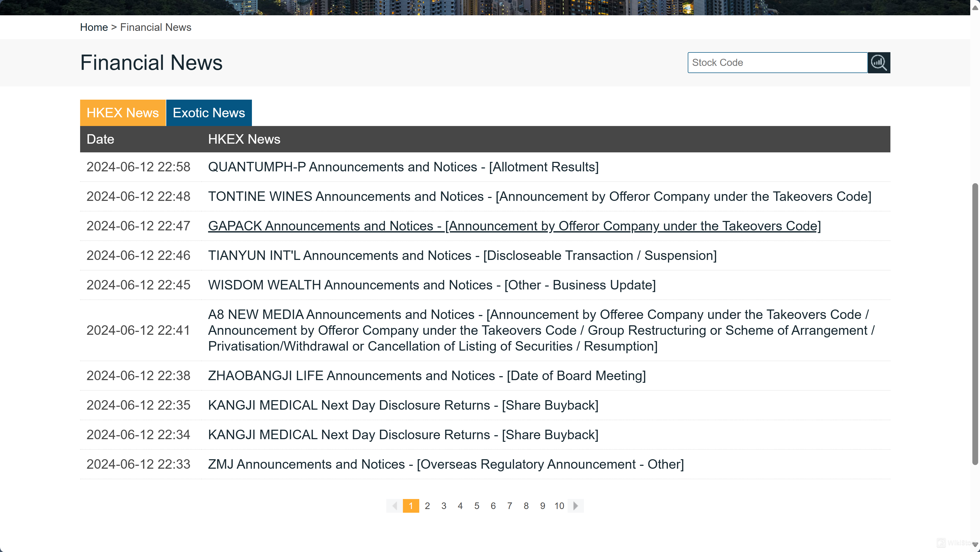980x552 pixels.
Task: Select the Exotic News tab
Action: coord(209,112)
